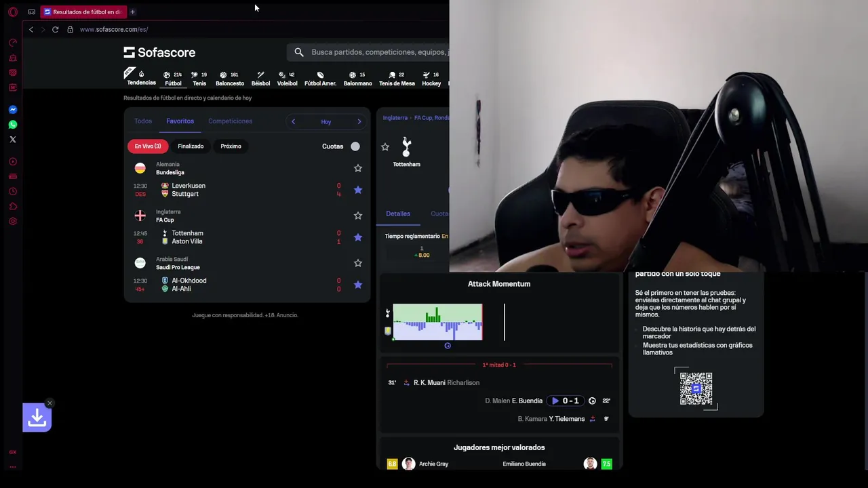Favorite the match with the detail star
Screen dimensions: 868x488
385,146
